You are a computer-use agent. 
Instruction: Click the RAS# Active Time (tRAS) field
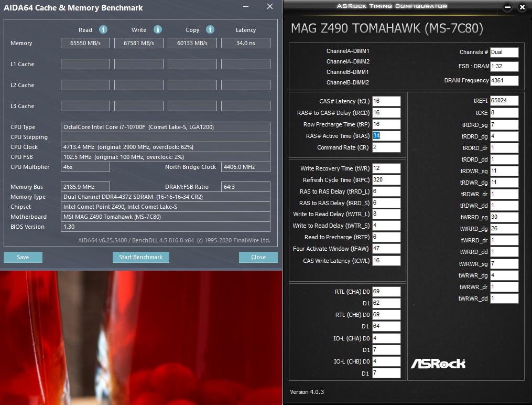click(386, 136)
